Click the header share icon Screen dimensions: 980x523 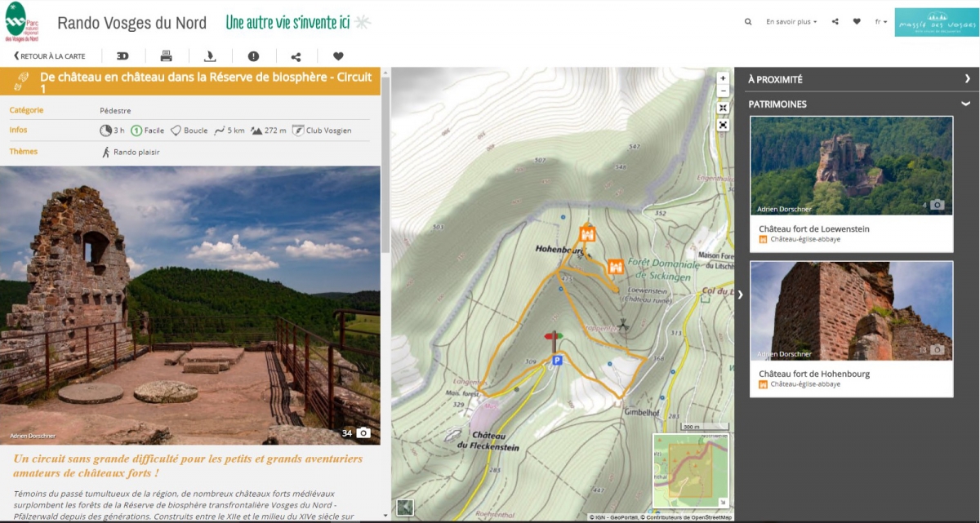point(835,22)
